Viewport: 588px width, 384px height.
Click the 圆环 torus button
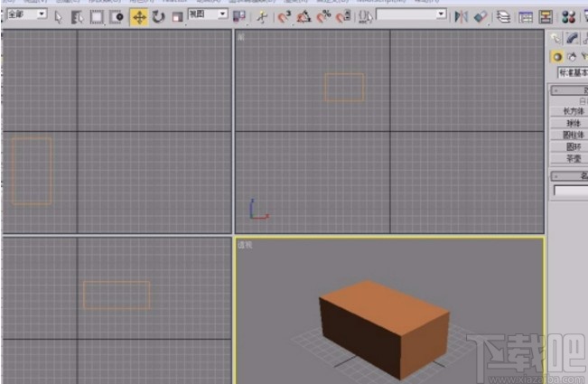[569, 146]
